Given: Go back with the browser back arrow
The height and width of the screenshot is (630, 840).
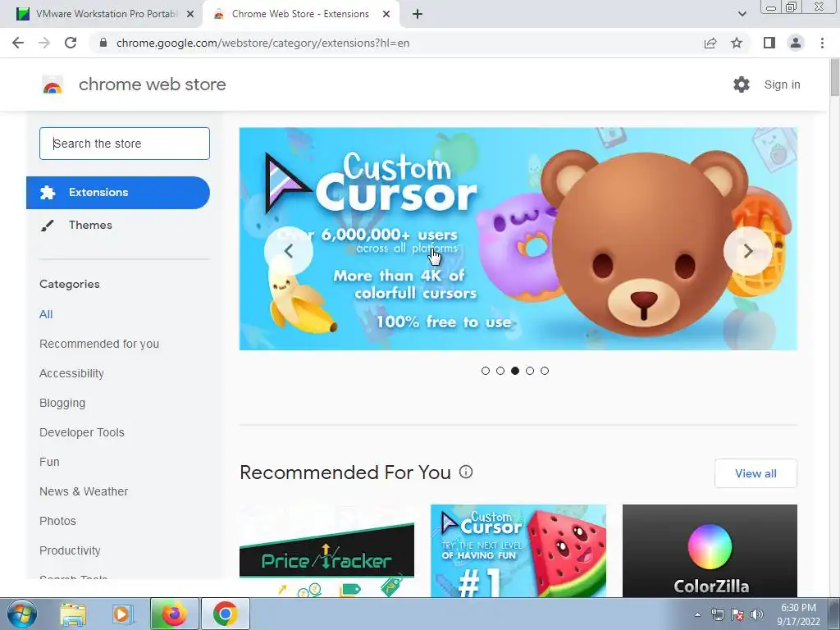Looking at the screenshot, I should [x=18, y=43].
